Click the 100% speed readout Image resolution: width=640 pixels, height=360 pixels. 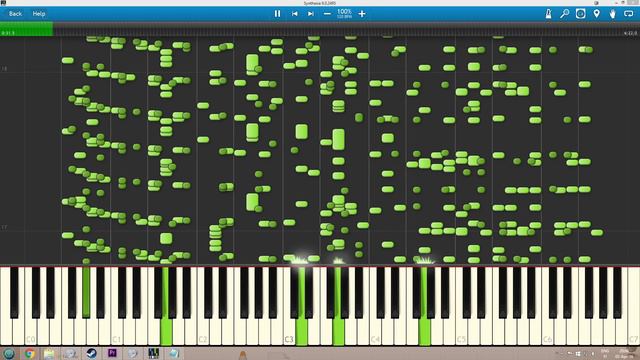point(344,12)
